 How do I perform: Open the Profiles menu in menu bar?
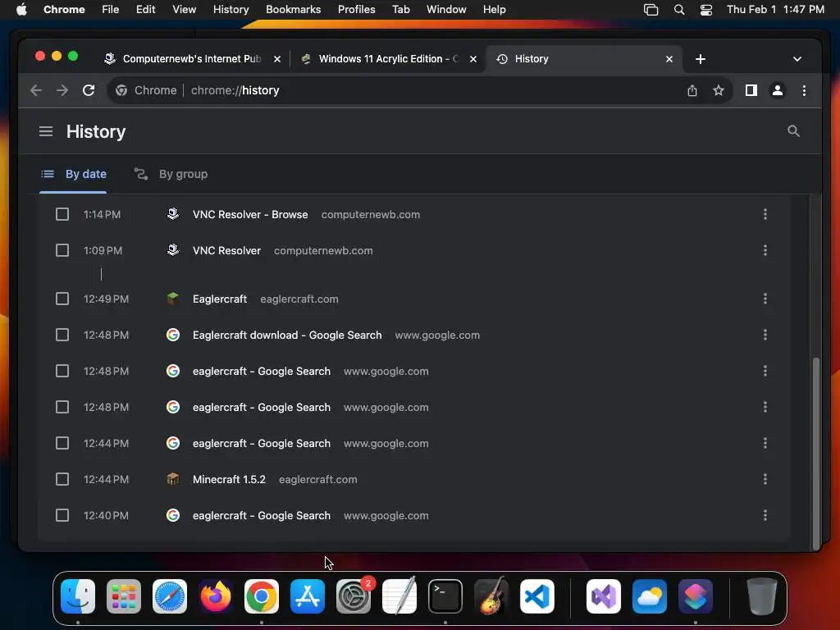coord(356,10)
